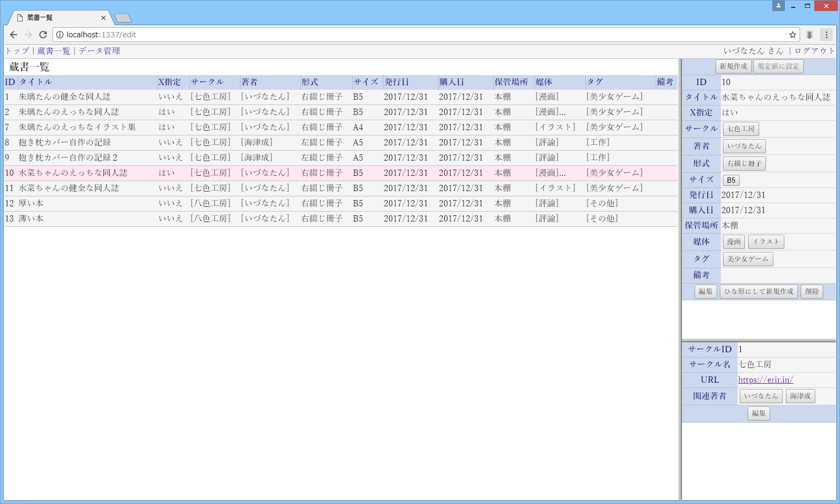Open a new browser tab
Screen dimensions: 840x504
click(x=123, y=18)
